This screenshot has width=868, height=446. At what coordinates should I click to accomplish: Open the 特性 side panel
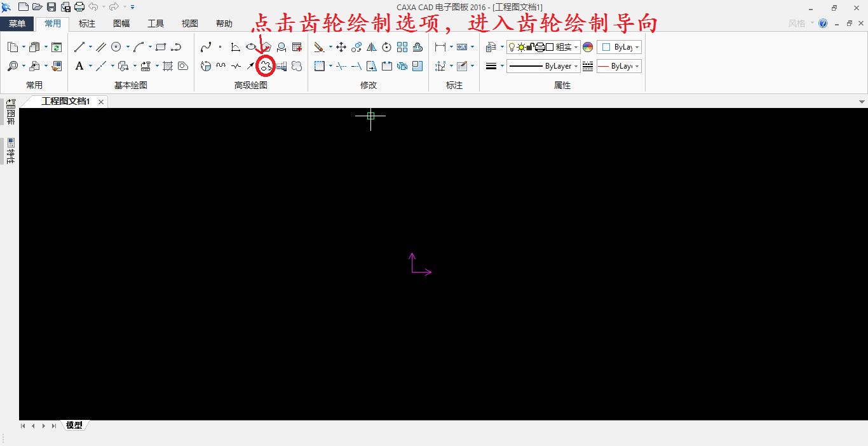point(10,151)
